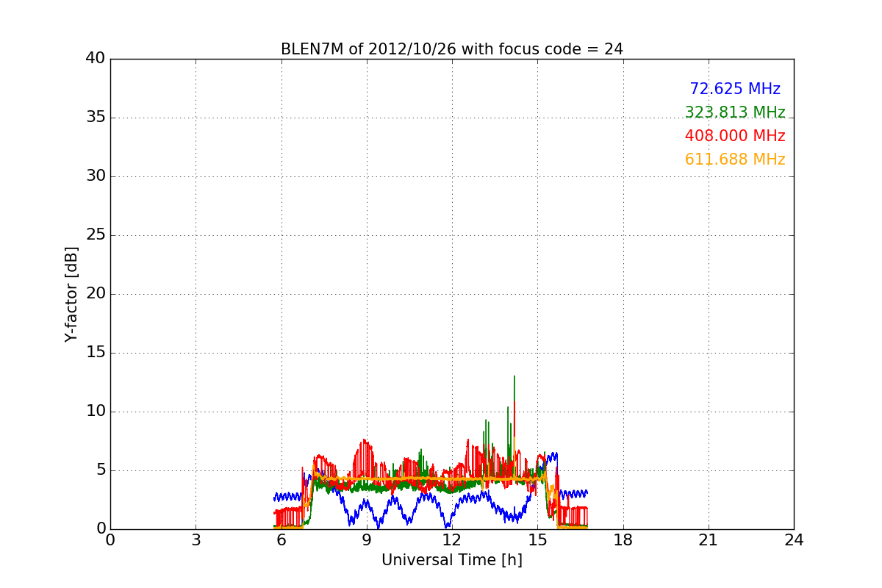This screenshot has height=588, width=882.
Task: Click the y-axis tick label "30"
Action: [x=96, y=176]
